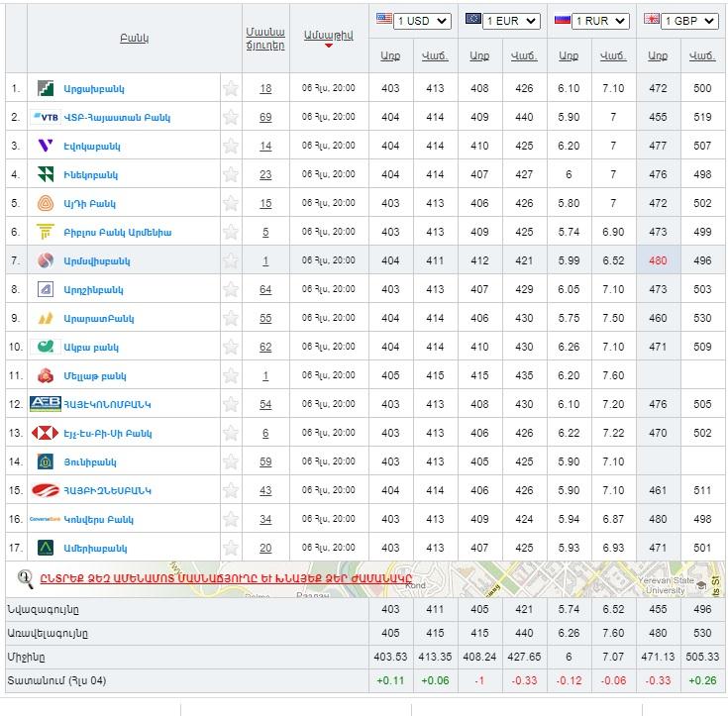The width and height of the screenshot is (728, 716).
Task: Click the VTB-Armenia Bank logo icon
Action: coord(46,117)
